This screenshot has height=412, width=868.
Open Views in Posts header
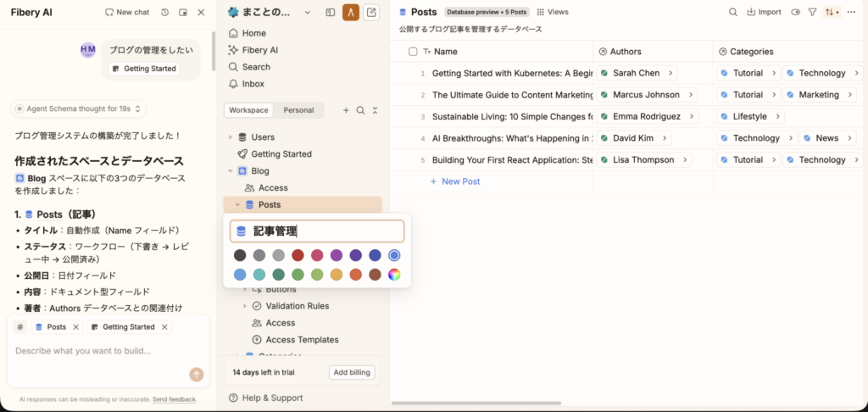coord(553,12)
